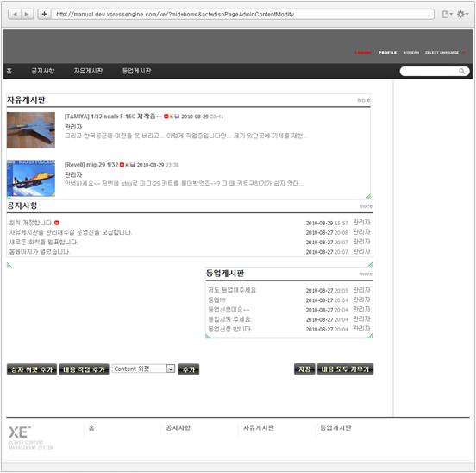
Task: Open 등업게시판 in the top navigation bar
Action: (136, 71)
